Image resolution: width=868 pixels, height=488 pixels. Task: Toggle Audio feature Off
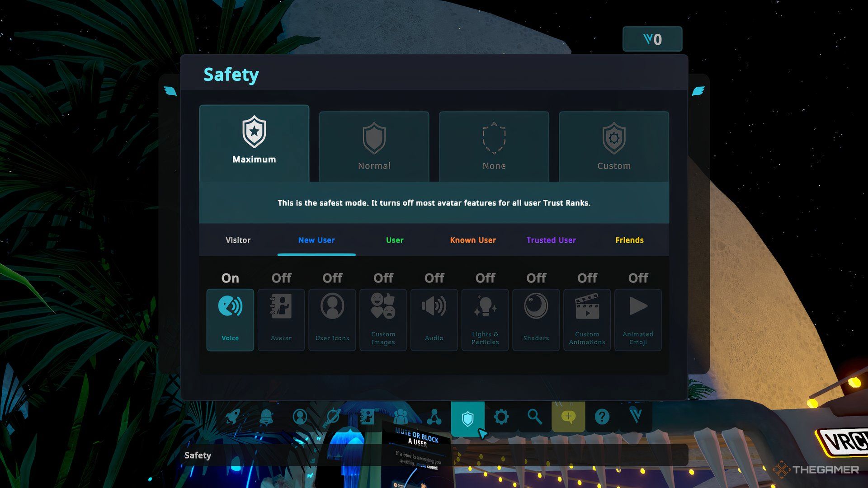coord(434,319)
